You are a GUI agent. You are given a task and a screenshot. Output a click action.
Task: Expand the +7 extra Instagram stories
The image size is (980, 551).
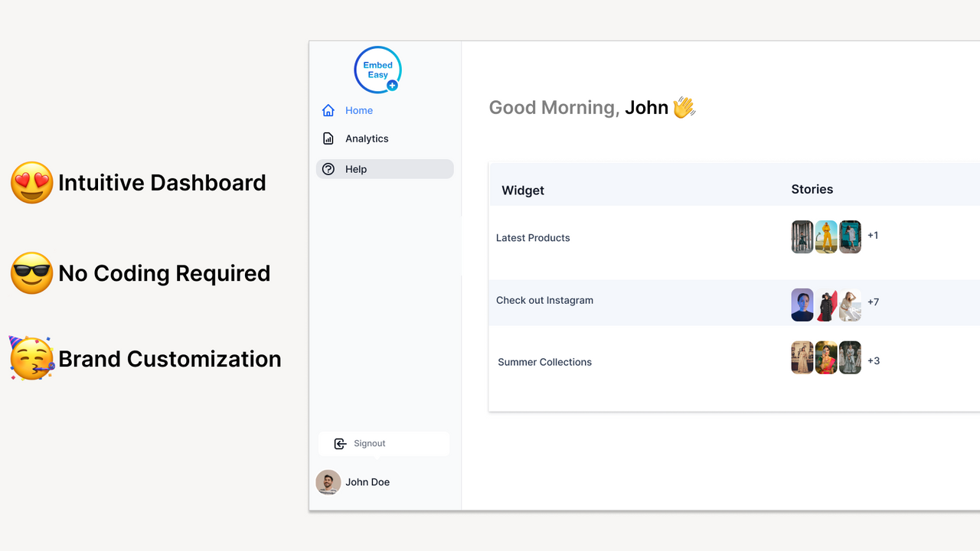coord(873,302)
